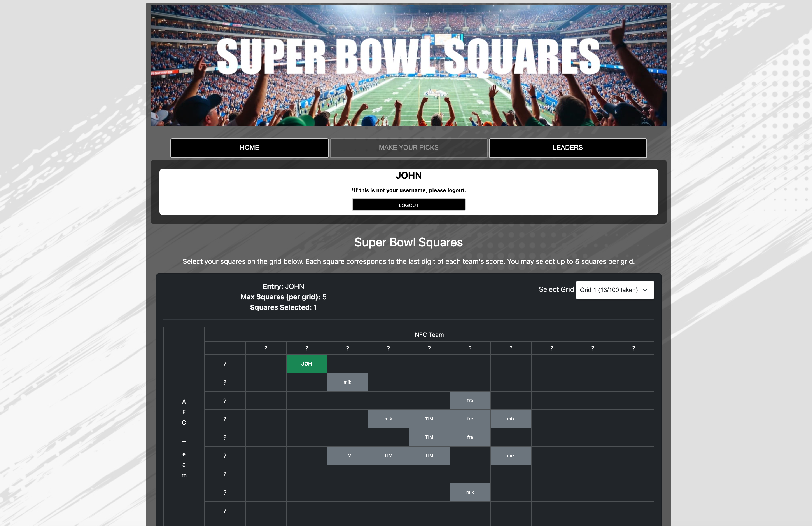The width and height of the screenshot is (812, 526).
Task: Open the Select Grid dropdown
Action: click(614, 290)
